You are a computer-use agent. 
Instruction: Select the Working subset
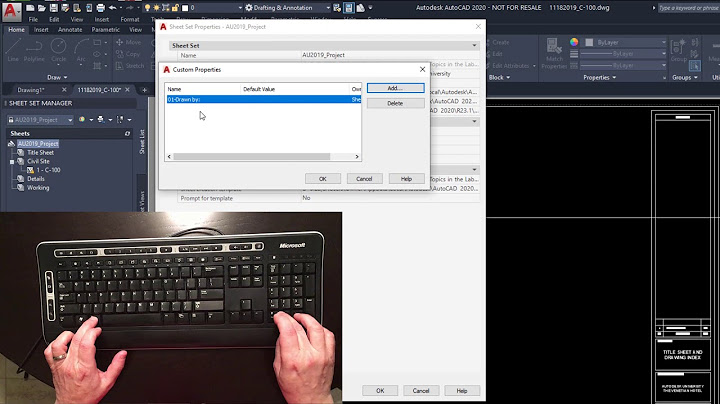38,187
